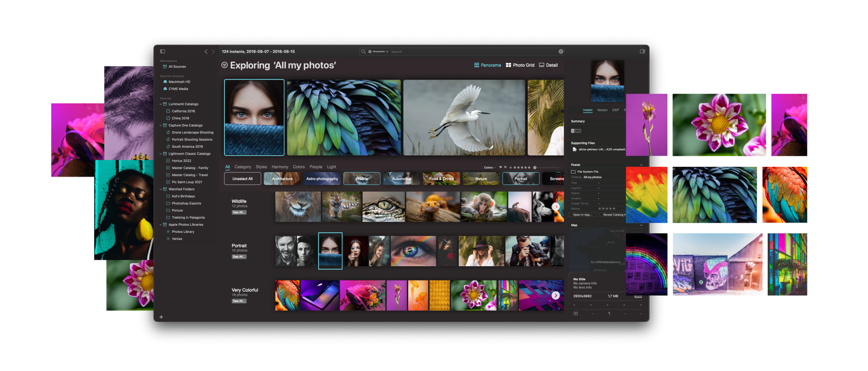Open the Colors filter dropdown
Screen dimensions: 868x371
490,168
